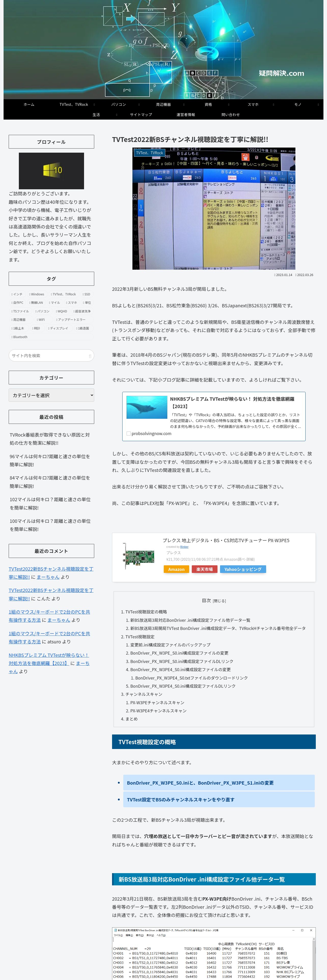The height and width of the screenshot is (980, 327).
Task: Expand the 周辺機器 menu arrow
Action: point(183,105)
